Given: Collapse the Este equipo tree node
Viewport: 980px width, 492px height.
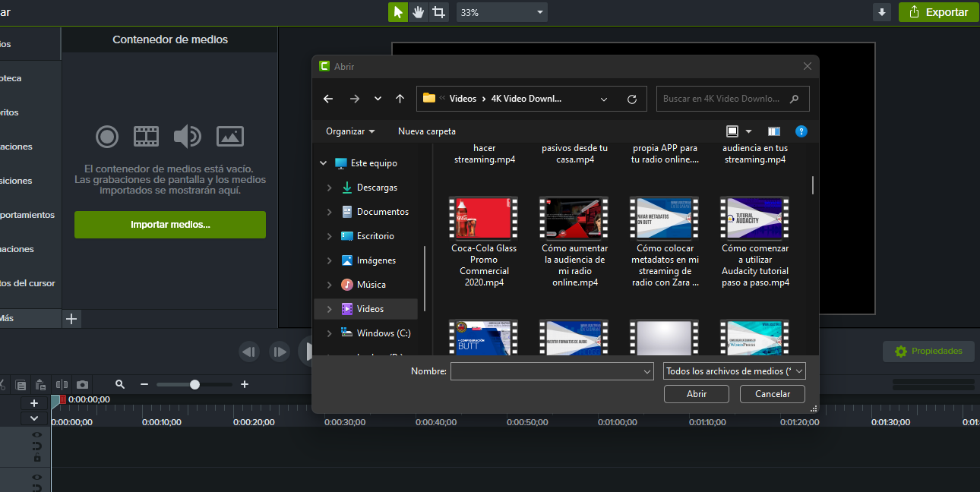Looking at the screenshot, I should point(324,163).
